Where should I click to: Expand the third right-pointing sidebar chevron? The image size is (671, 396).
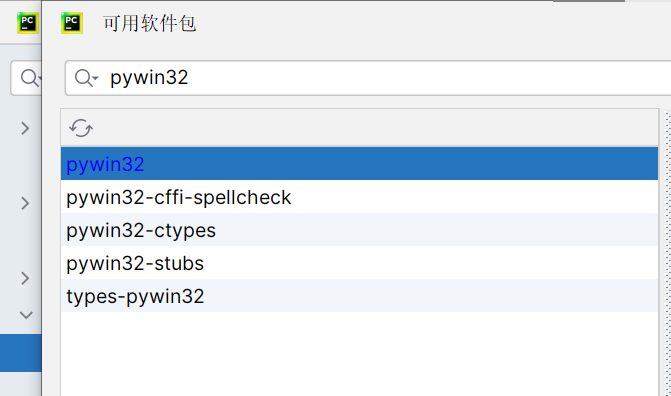point(25,278)
